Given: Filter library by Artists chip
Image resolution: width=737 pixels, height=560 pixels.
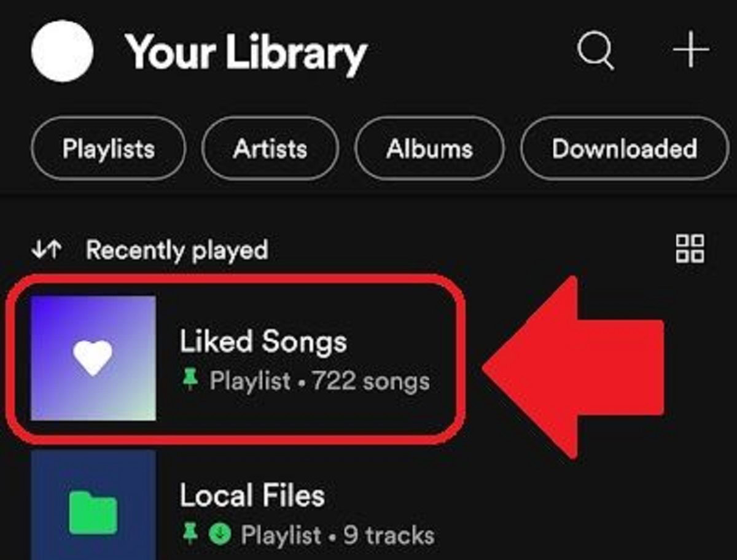Looking at the screenshot, I should point(270,149).
